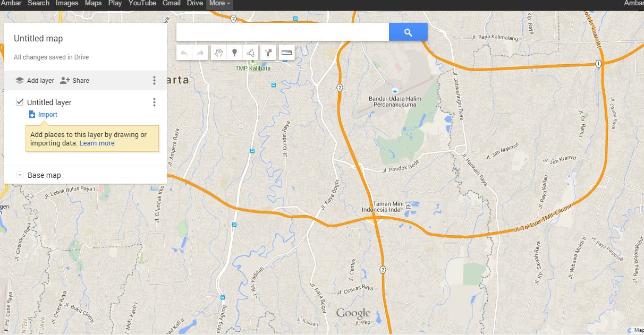644x335 pixels.
Task: Click the undo arrow icon
Action: pyautogui.click(x=184, y=53)
